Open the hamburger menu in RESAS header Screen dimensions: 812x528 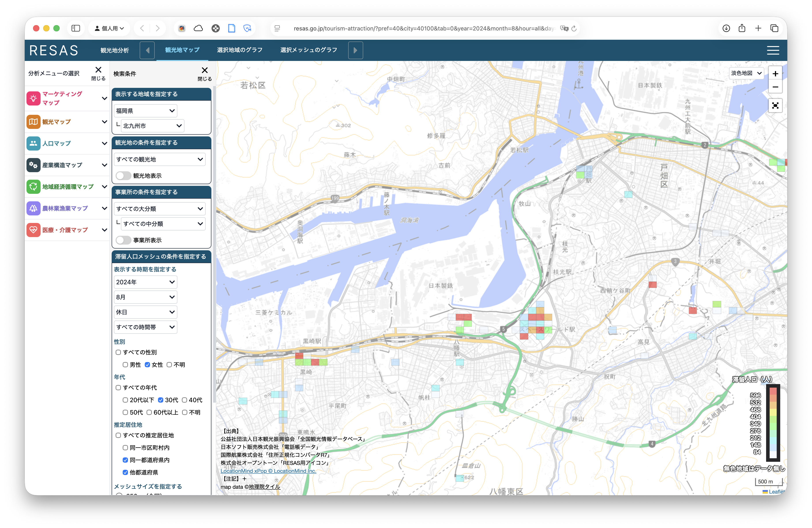pos(773,50)
